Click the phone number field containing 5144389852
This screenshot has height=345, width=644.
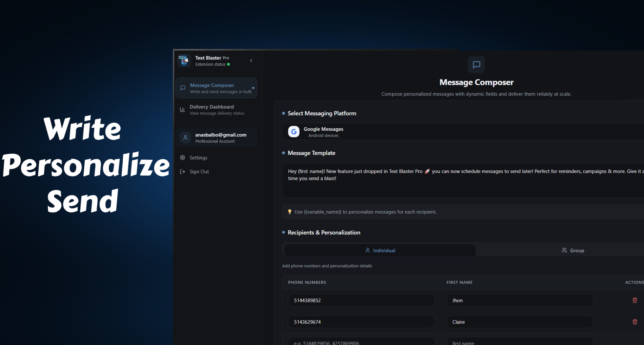361,300
